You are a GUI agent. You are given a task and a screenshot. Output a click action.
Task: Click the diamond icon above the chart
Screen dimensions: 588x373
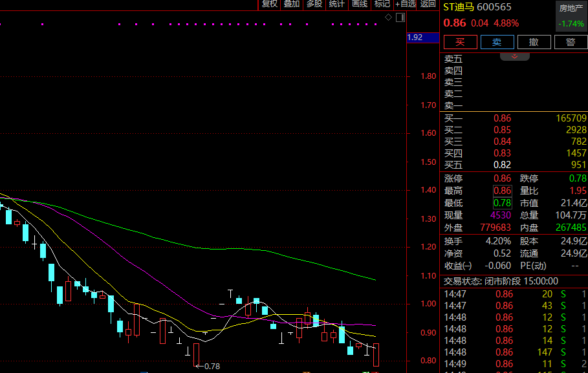click(388, 17)
